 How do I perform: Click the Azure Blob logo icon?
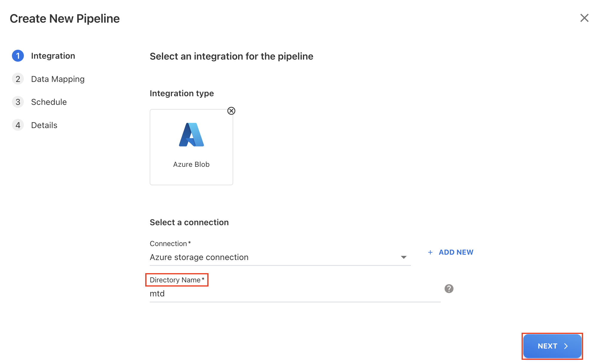191,135
